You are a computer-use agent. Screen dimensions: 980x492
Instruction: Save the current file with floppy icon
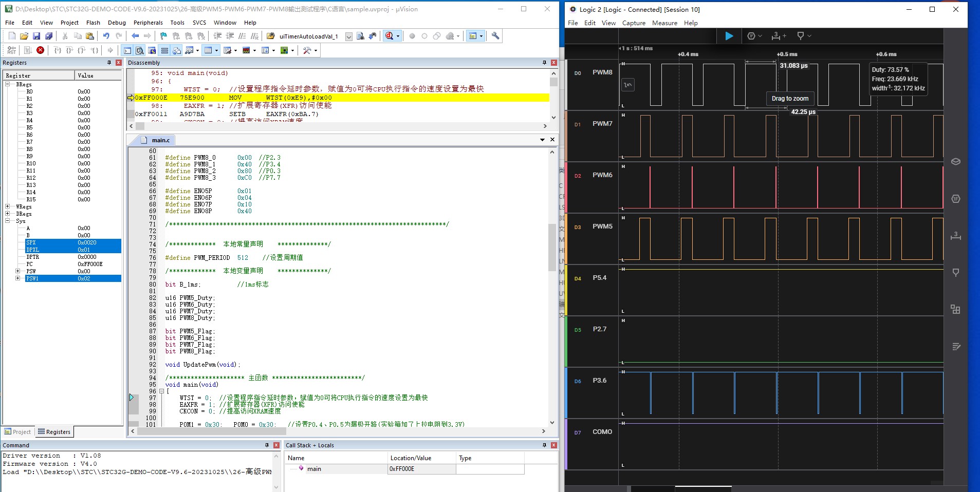[x=36, y=36]
